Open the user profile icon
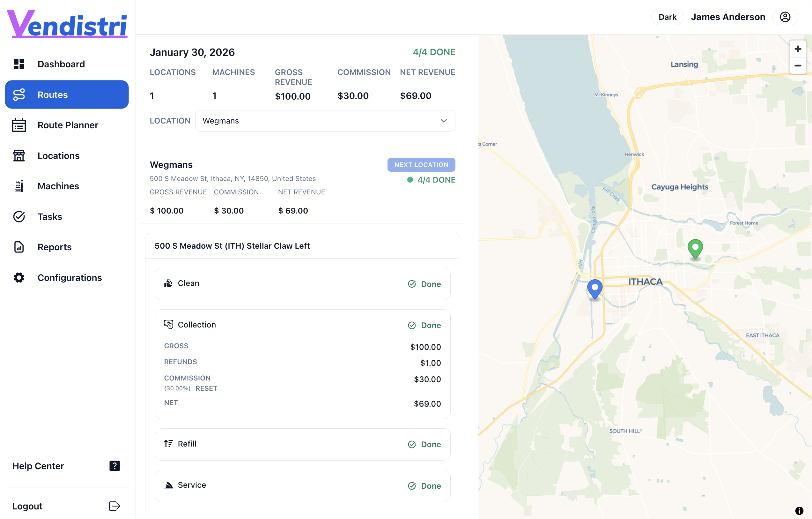 pos(785,17)
